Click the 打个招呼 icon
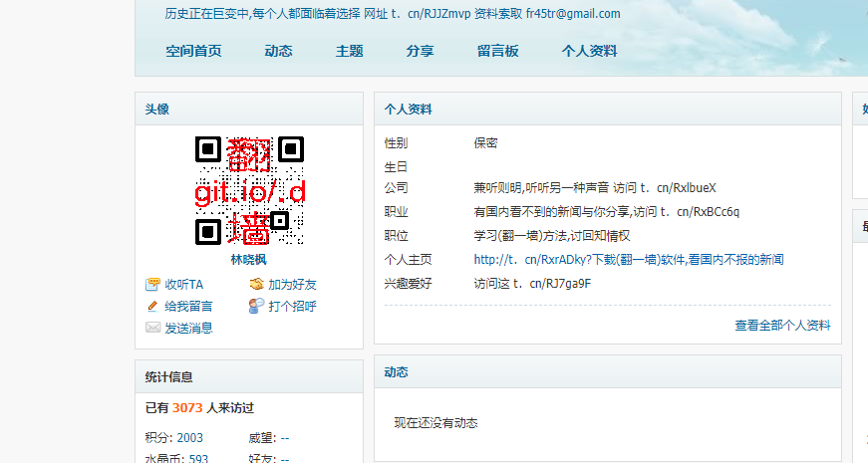 pyautogui.click(x=256, y=306)
